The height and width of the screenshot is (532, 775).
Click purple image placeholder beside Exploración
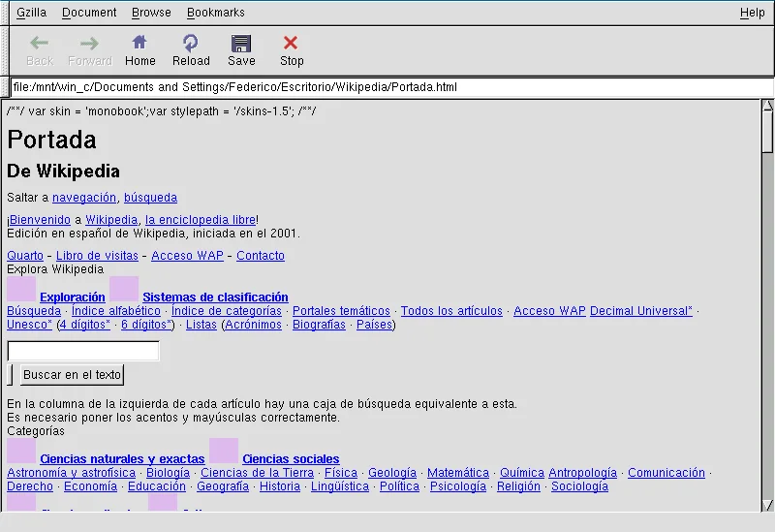[21, 289]
